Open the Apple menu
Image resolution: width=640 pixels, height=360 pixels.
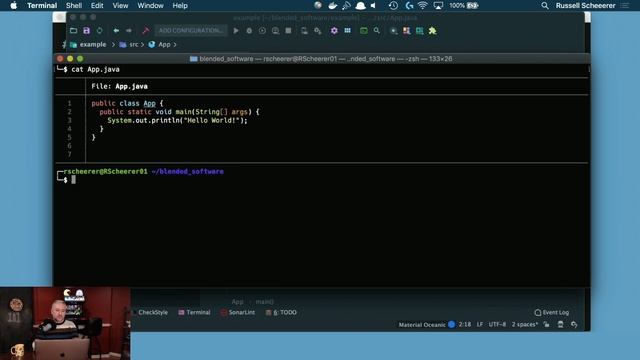(13, 6)
